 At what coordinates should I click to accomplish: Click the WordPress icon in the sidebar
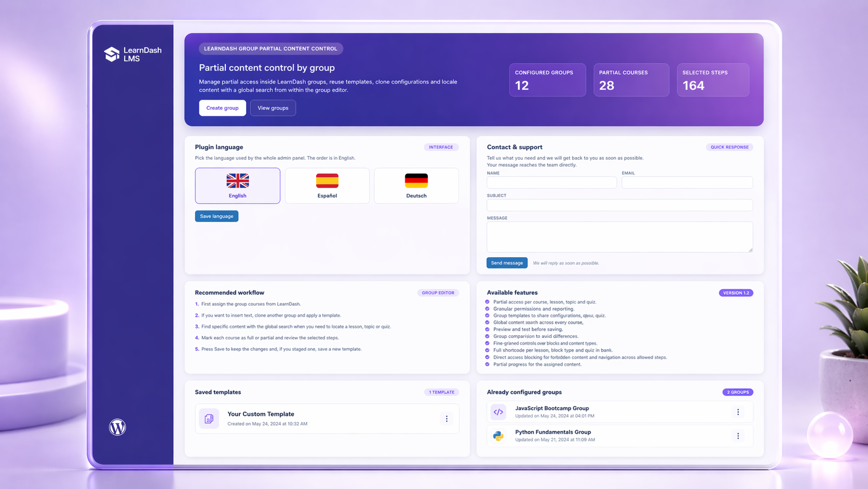click(x=117, y=427)
